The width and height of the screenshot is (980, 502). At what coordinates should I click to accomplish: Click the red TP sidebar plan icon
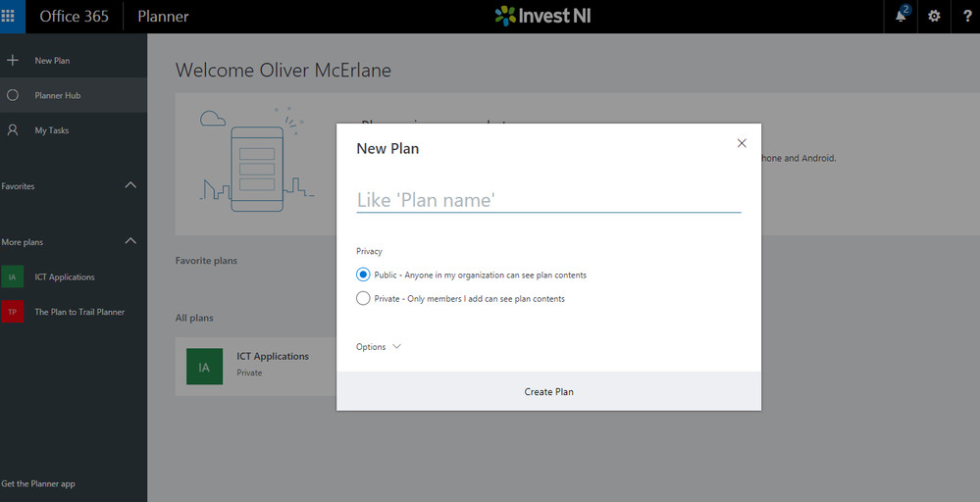coord(13,312)
